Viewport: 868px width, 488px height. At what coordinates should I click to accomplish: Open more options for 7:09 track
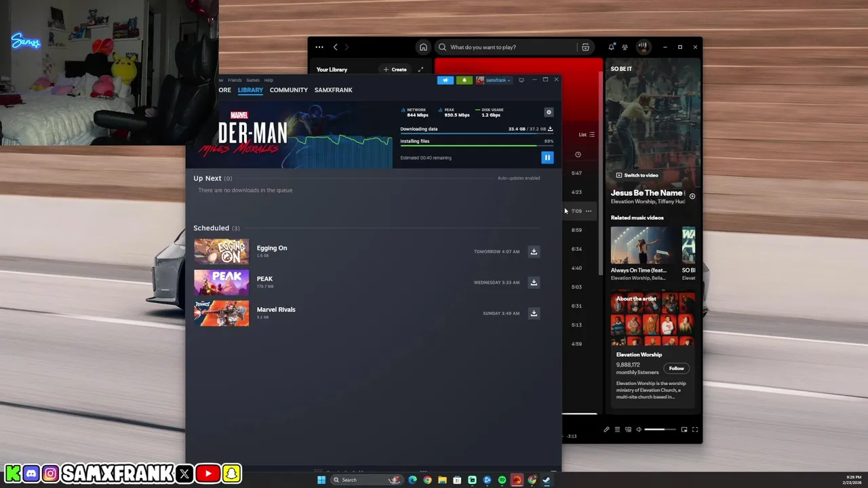tap(589, 211)
